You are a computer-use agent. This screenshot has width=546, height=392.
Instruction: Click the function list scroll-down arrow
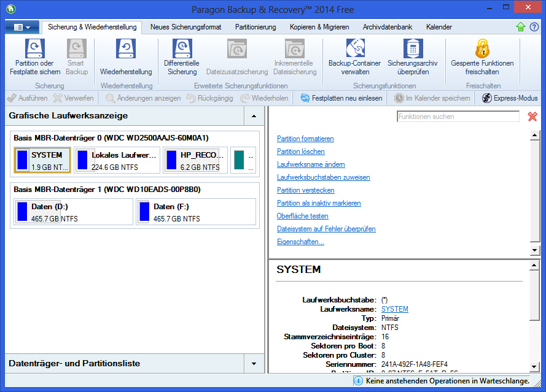point(534,250)
